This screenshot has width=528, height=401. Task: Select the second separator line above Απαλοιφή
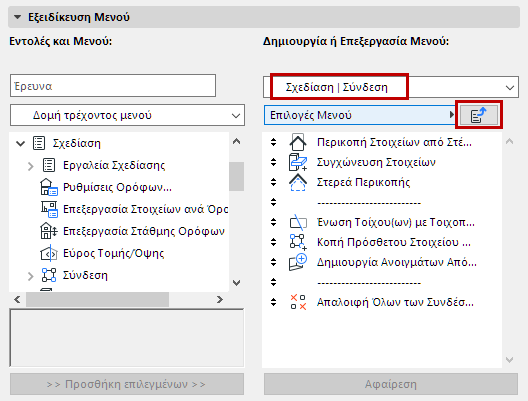[x=369, y=283]
